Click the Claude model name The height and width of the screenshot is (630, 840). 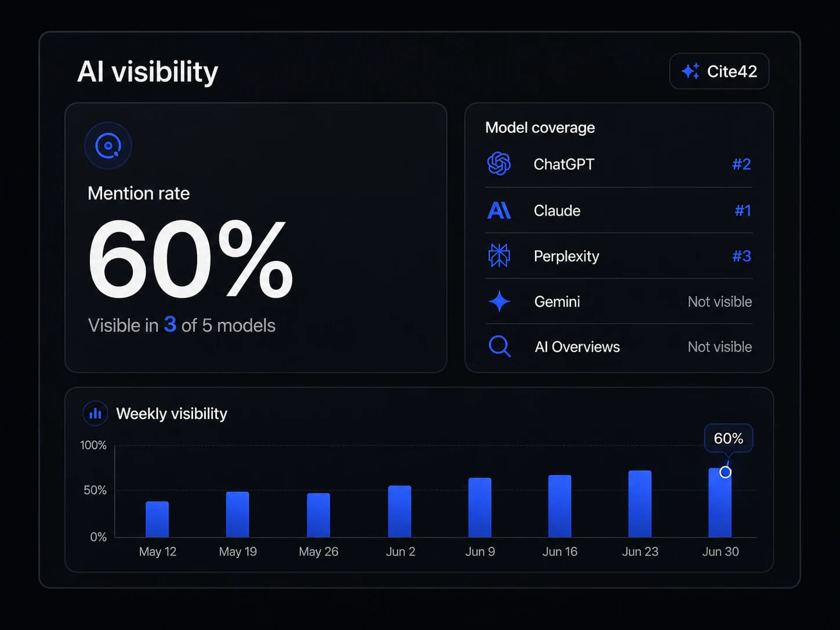coord(557,211)
